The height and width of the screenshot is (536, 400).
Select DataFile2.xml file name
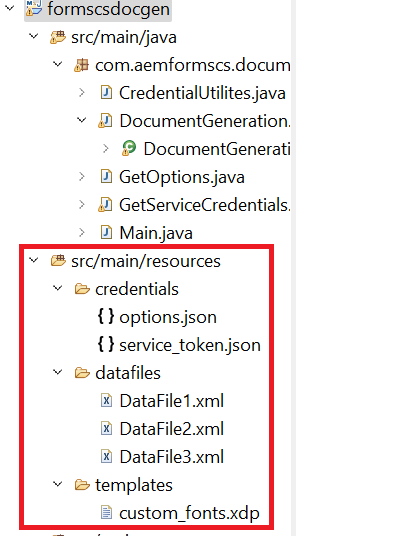172,429
